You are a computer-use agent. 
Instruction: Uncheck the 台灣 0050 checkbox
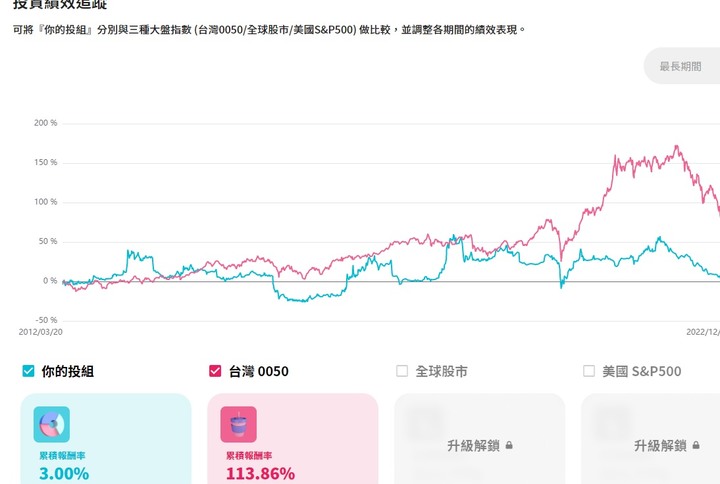(x=215, y=371)
